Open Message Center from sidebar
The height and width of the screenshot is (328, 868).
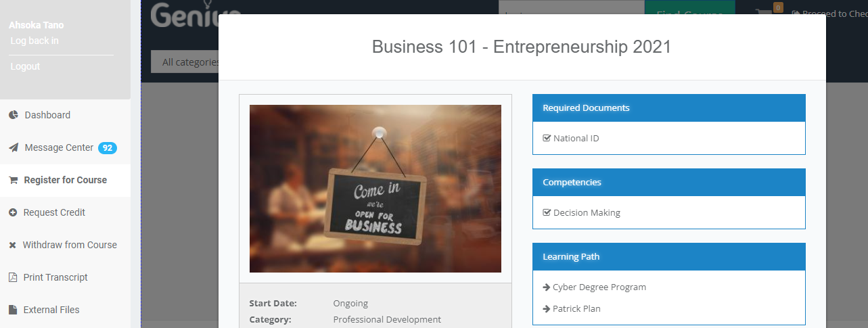coord(59,147)
